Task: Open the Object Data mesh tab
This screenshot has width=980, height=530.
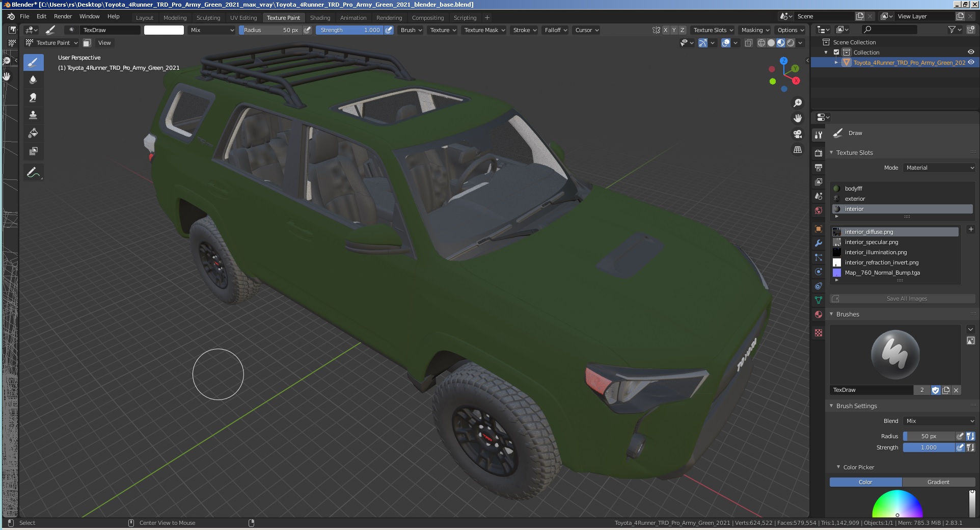Action: (x=819, y=300)
